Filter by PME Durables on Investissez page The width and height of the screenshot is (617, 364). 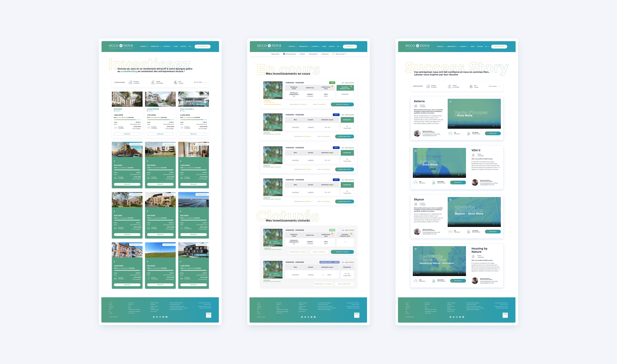(x=179, y=82)
